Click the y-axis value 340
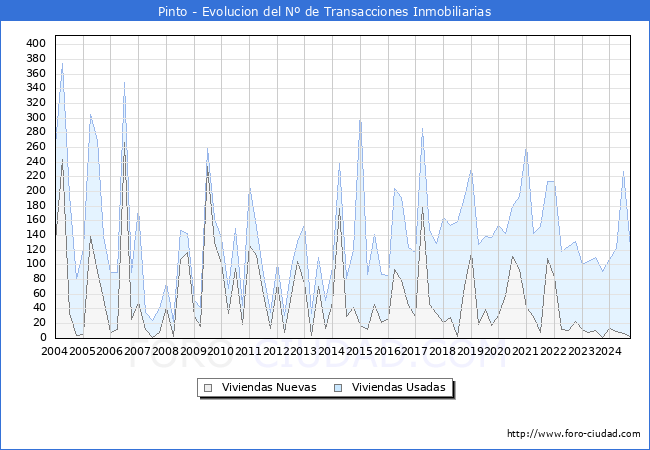Image resolution: width=650 pixels, height=450 pixels. click(x=36, y=88)
